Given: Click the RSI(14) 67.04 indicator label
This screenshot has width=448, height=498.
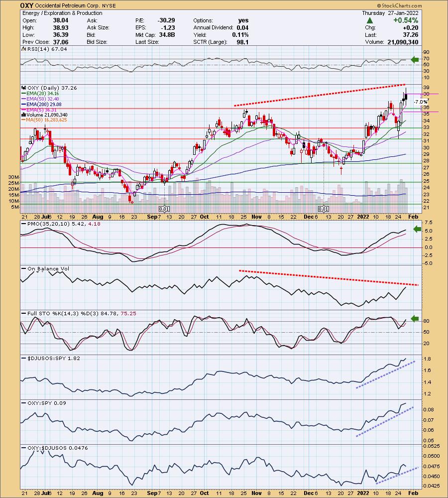Looking at the screenshot, I should (47, 49).
